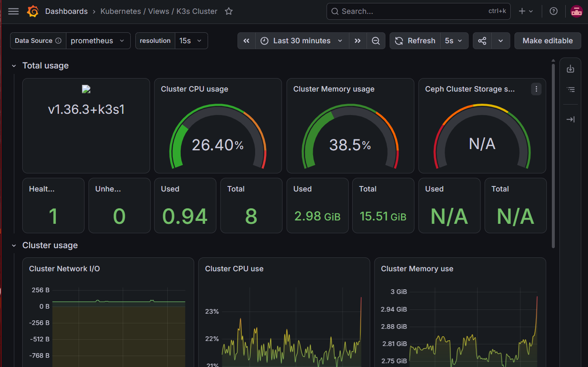The image size is (588, 367).
Task: Click the Cluster Memory usage panel title
Action: click(x=334, y=89)
